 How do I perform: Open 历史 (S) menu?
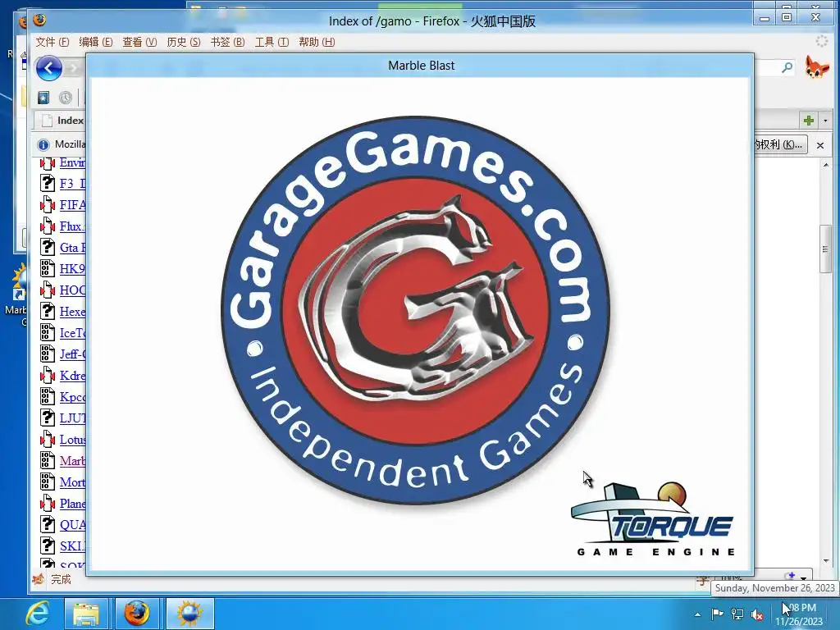tap(183, 42)
